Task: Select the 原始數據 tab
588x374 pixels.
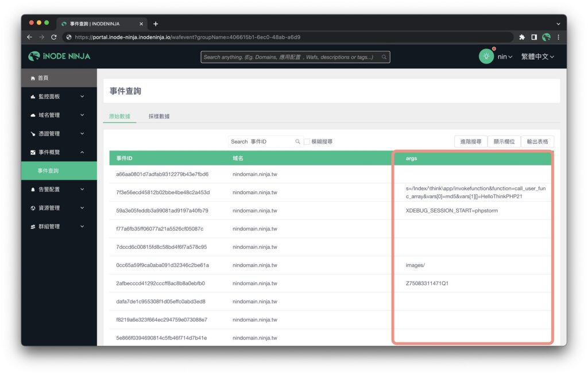Action: coord(119,116)
